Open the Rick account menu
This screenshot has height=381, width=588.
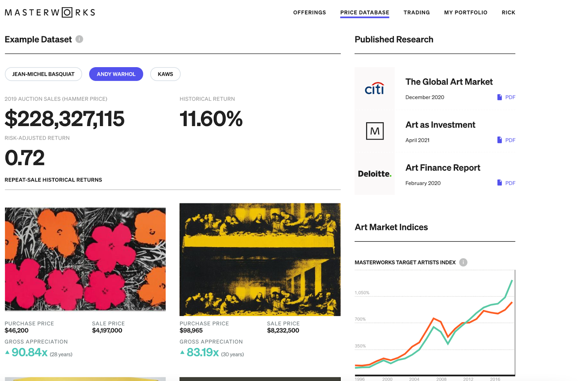pos(508,12)
